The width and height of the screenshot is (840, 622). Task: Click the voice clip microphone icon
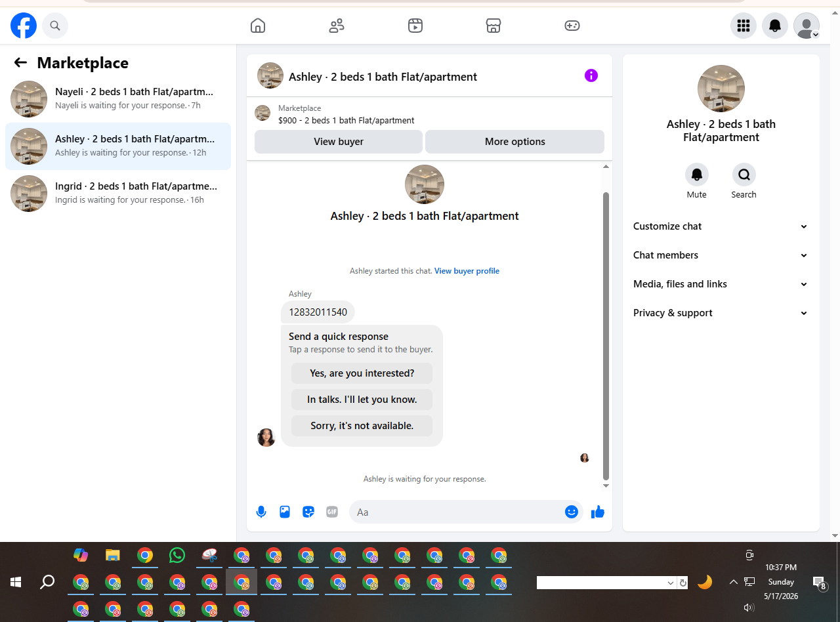261,512
